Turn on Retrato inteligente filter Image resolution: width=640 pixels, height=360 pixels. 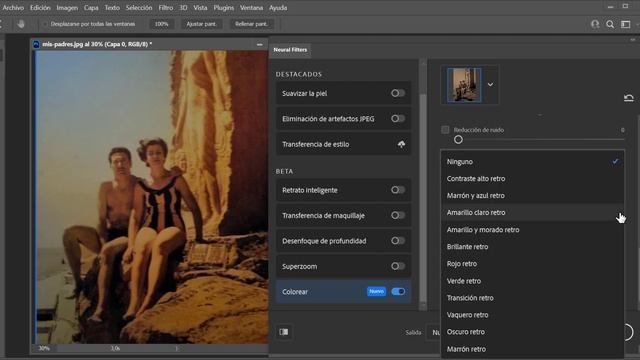pyautogui.click(x=398, y=190)
